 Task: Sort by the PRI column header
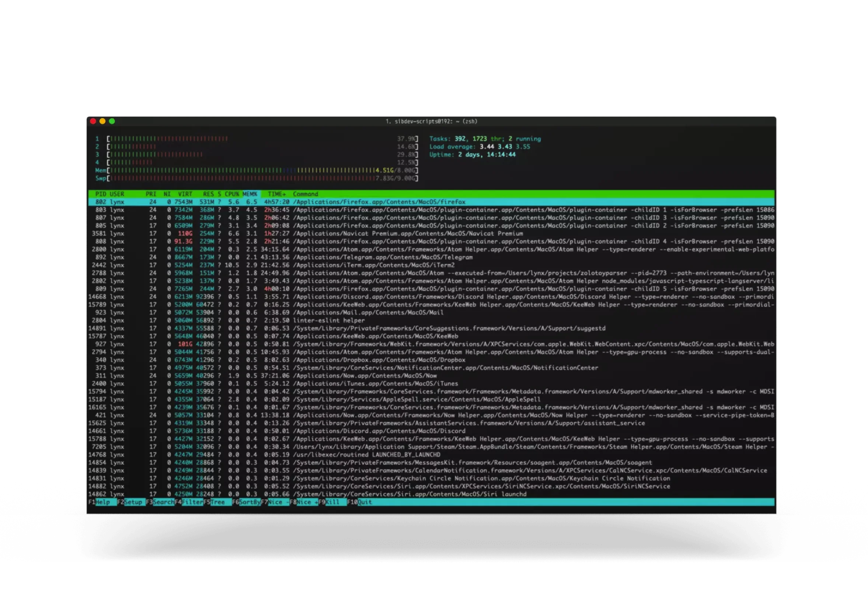[x=151, y=194]
